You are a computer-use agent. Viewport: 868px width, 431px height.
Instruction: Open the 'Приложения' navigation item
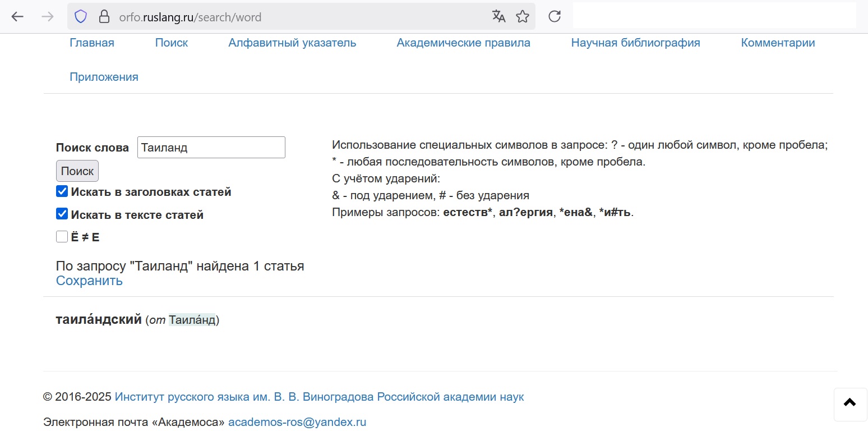[x=104, y=77]
